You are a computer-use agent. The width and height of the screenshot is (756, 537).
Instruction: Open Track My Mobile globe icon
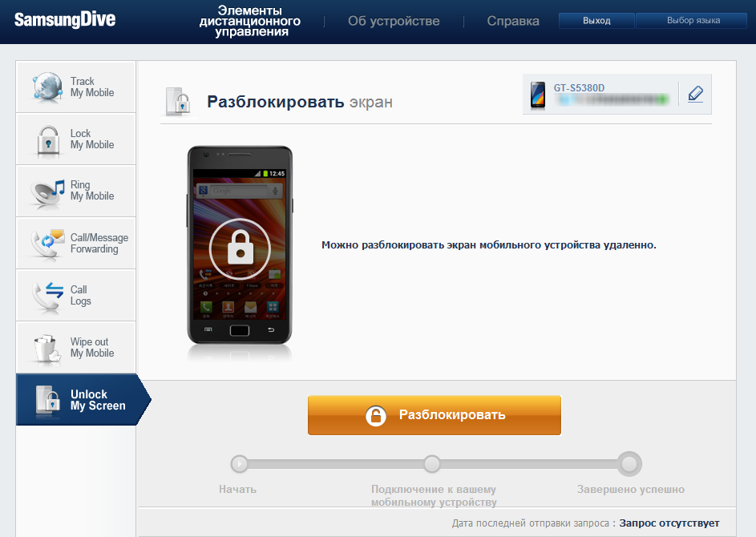(47, 87)
